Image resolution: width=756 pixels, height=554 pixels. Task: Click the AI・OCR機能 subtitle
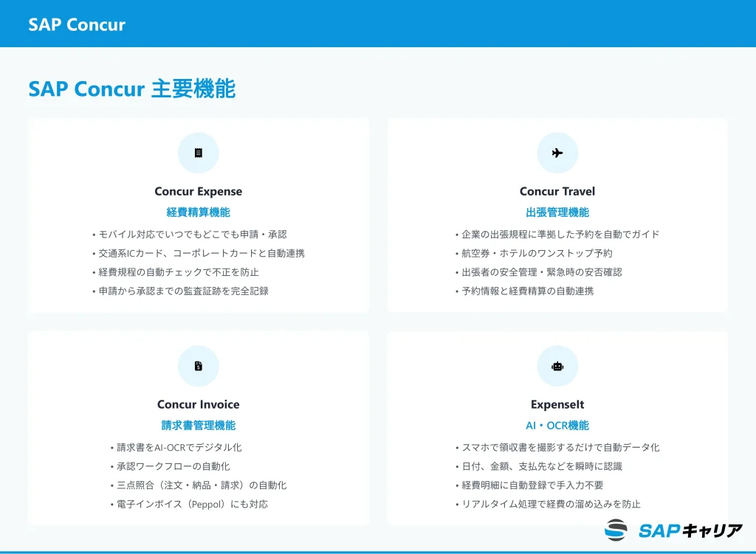[x=557, y=426]
